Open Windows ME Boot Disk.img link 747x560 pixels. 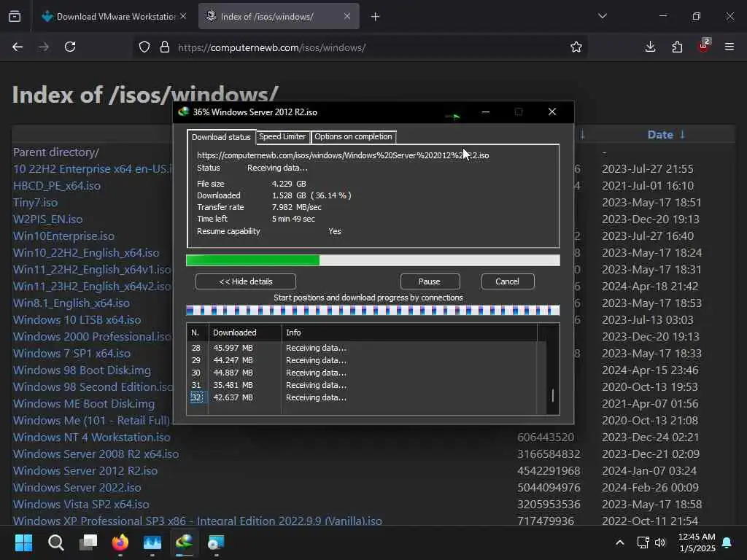pyautogui.click(x=84, y=403)
